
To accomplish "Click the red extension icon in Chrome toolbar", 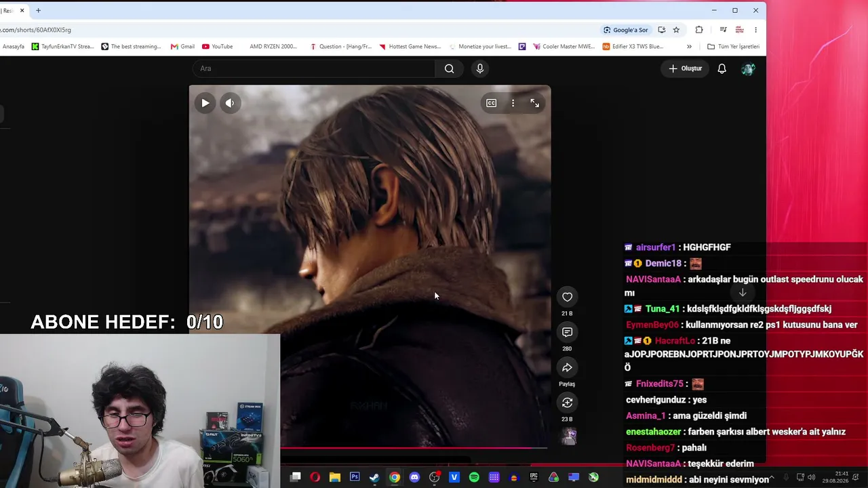I will click(739, 30).
